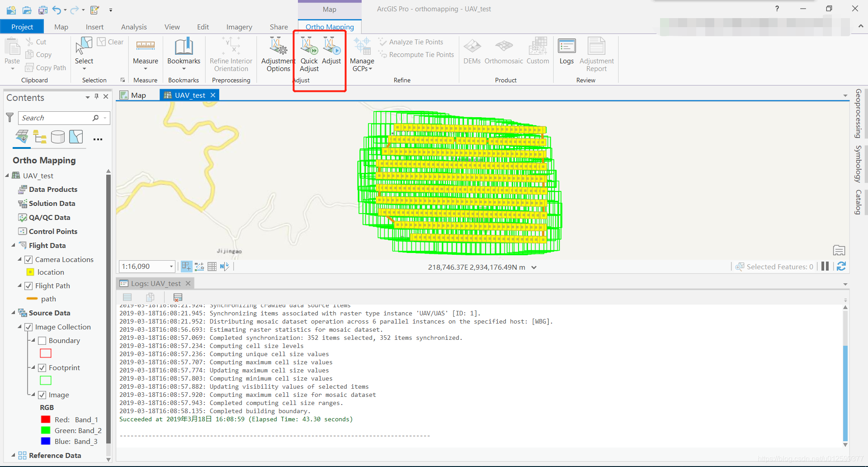Pause map drawing
Screen dimensions: 868x467
click(x=825, y=267)
